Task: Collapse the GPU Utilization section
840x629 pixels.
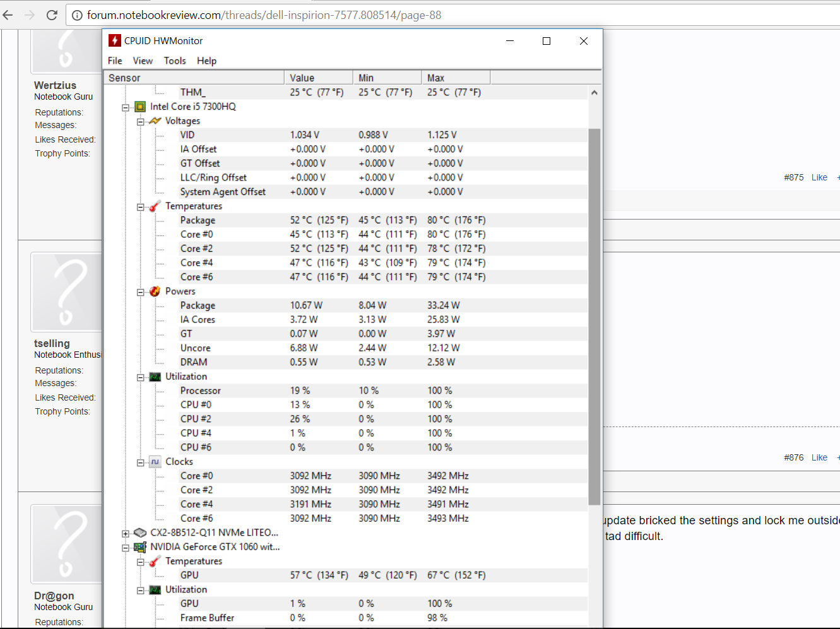Action: pyautogui.click(x=140, y=591)
